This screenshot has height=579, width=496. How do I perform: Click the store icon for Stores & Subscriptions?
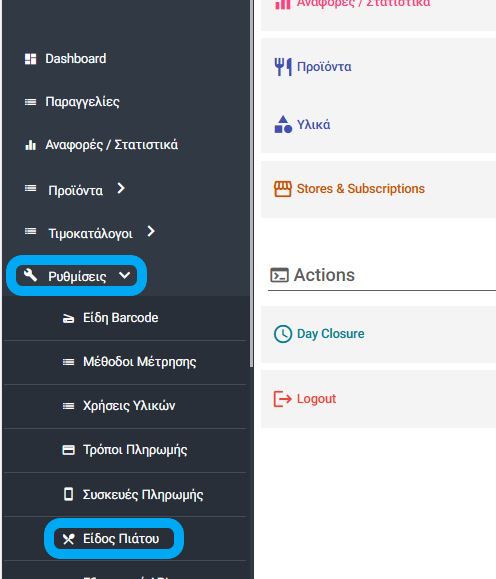(283, 189)
